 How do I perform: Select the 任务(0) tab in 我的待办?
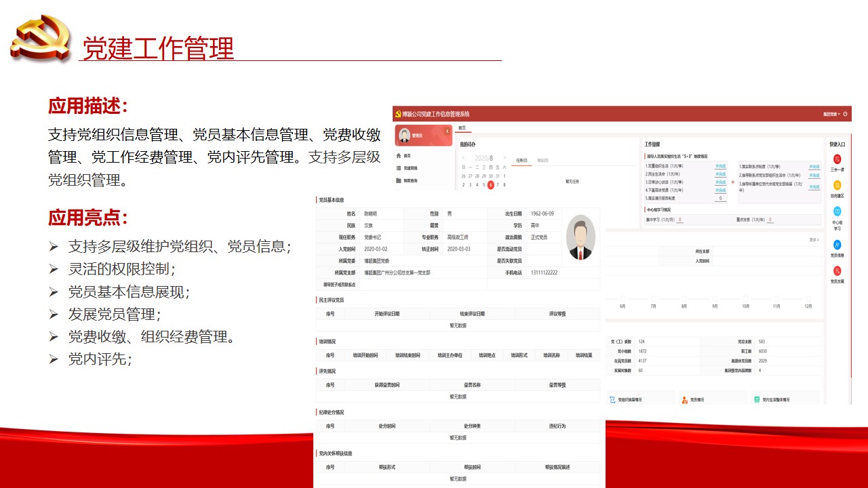pos(521,161)
